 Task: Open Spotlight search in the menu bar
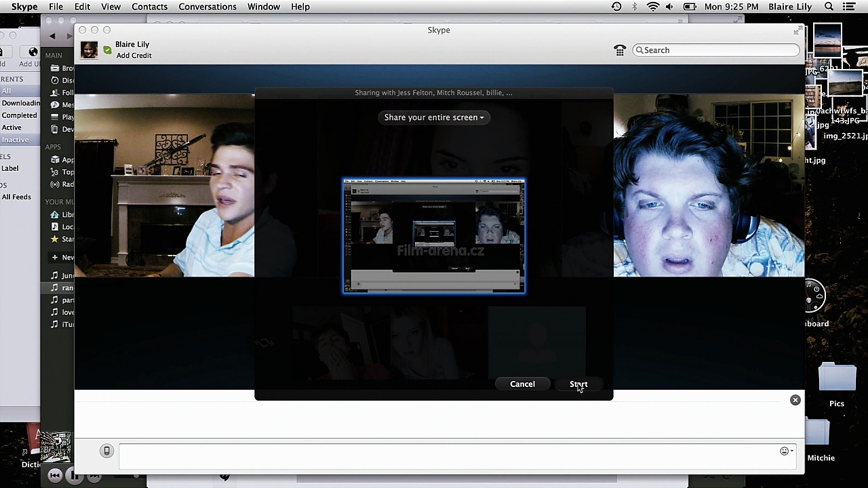pyautogui.click(x=829, y=7)
